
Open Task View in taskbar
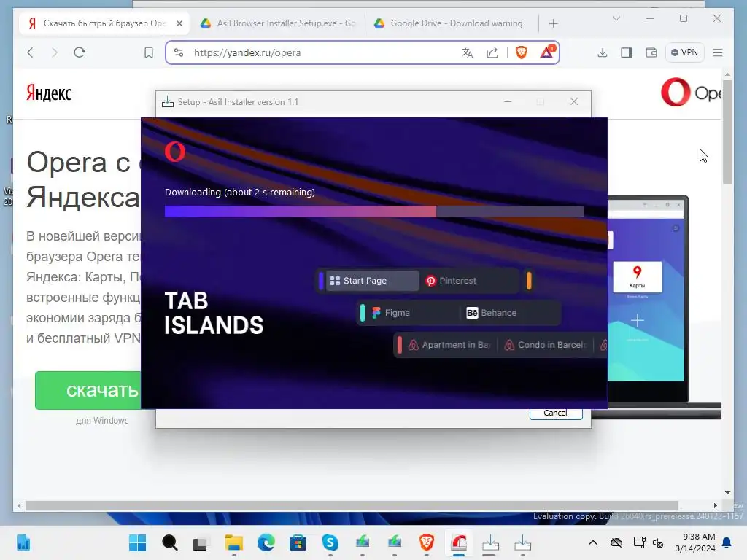(200, 543)
